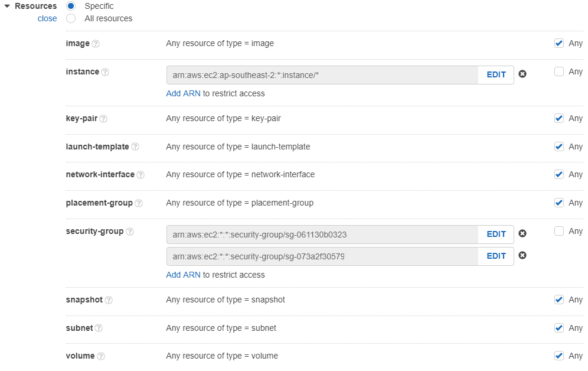Open the help tooltip for key-pair resources
Image resolution: width=588 pixels, height=371 pixels.
pyautogui.click(x=104, y=118)
